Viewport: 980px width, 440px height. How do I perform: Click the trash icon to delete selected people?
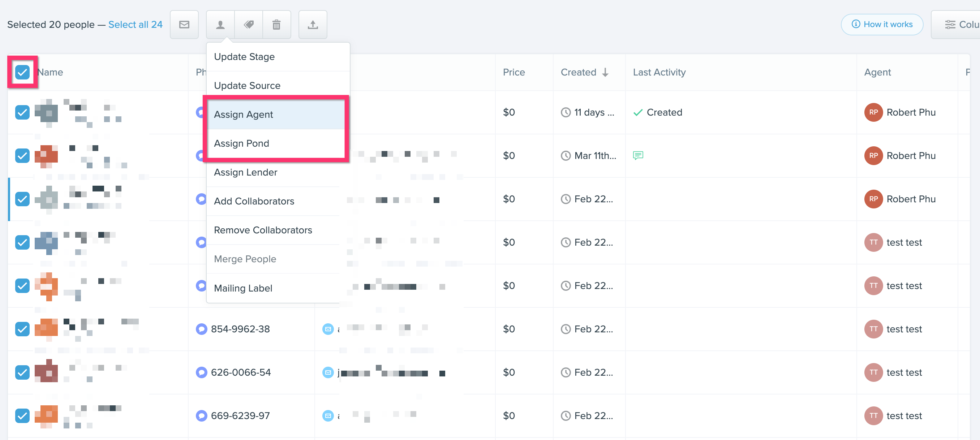276,24
